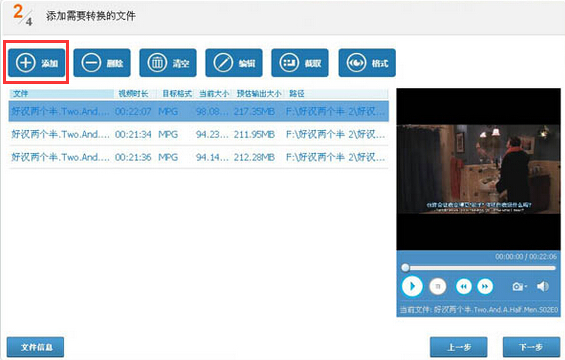
Task: Select the file row with duration 00:21:34
Action: coord(199,134)
